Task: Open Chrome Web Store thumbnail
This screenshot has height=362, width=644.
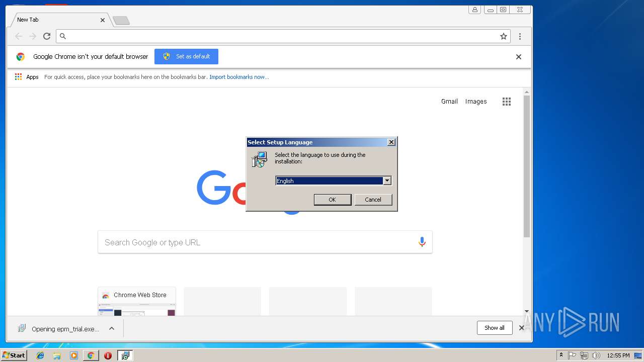Action: pos(137,301)
